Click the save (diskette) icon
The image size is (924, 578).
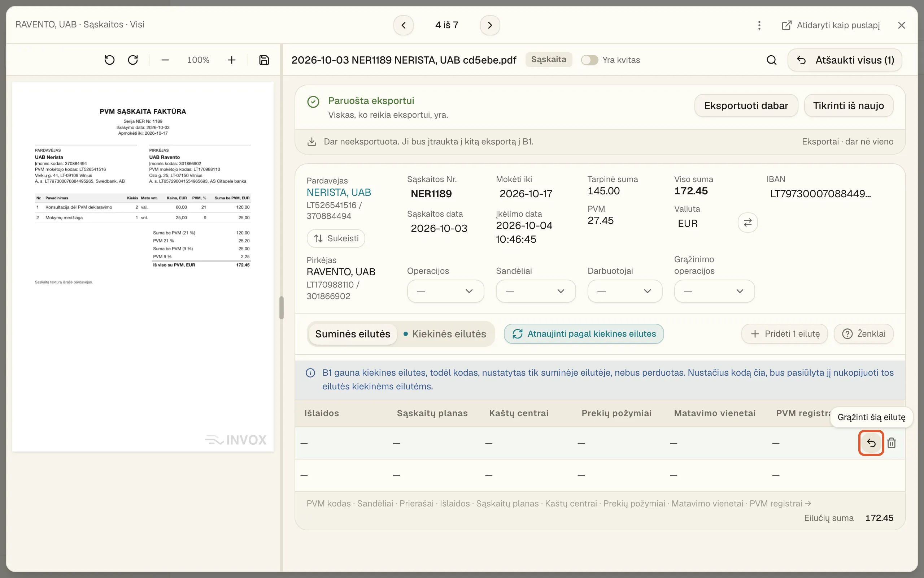point(264,60)
